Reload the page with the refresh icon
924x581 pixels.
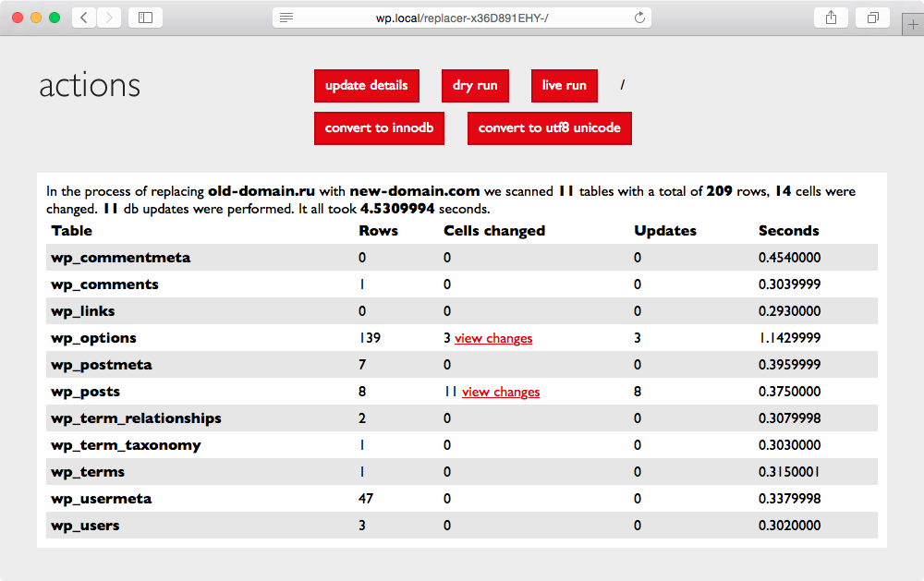[x=639, y=18]
